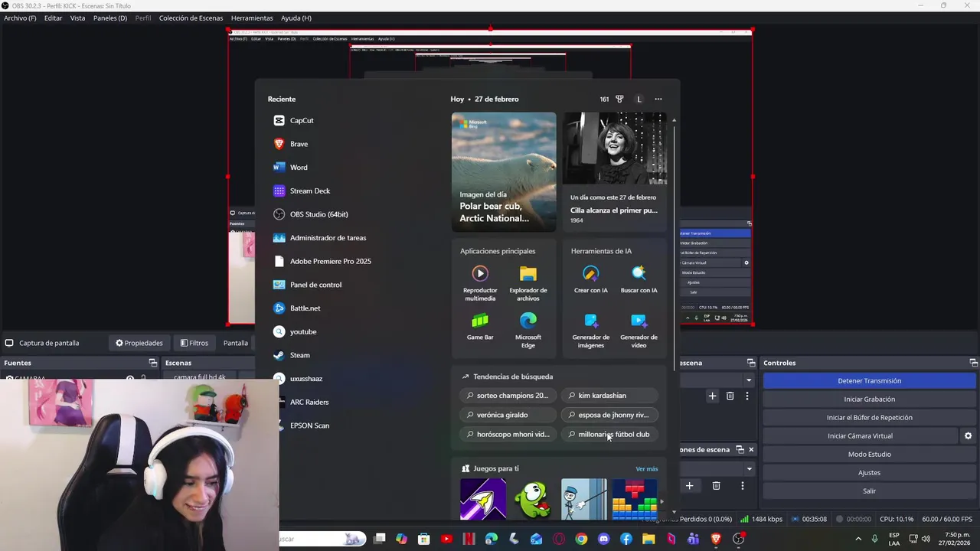The width and height of the screenshot is (980, 551).
Task: Open the Herramientas menu
Action: tap(252, 18)
